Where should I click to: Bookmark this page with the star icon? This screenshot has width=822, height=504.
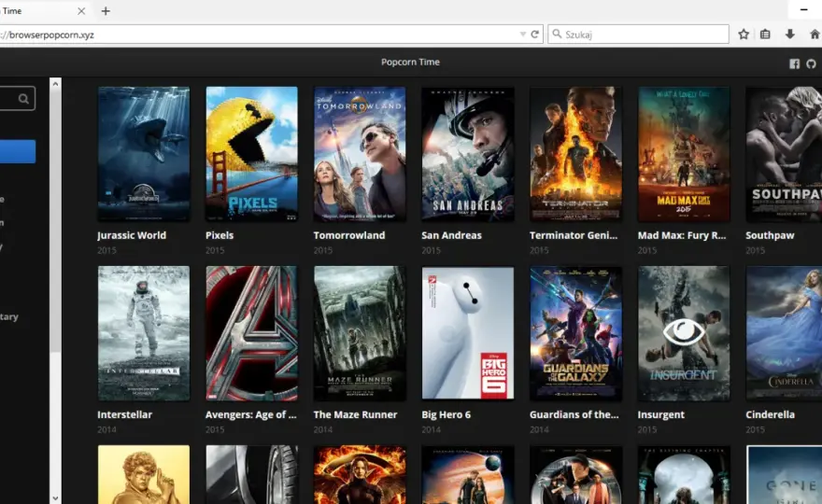[744, 34]
